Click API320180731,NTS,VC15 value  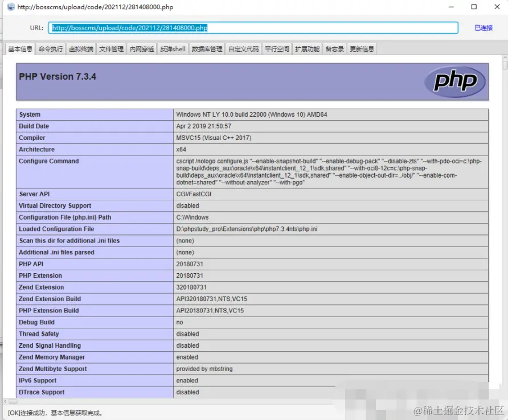click(211, 299)
